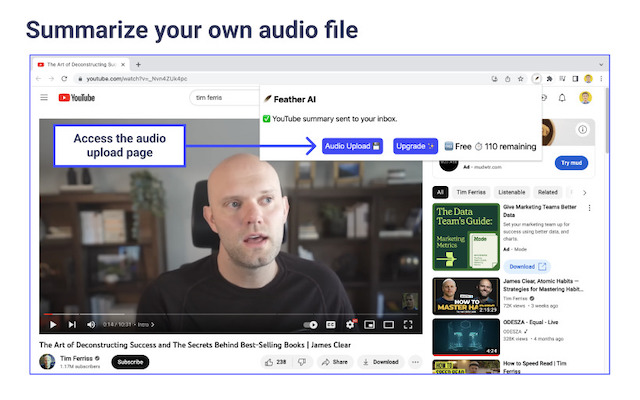Open options for Give Marketing Teams ad
Screen dimensions: 640x400
click(589, 208)
